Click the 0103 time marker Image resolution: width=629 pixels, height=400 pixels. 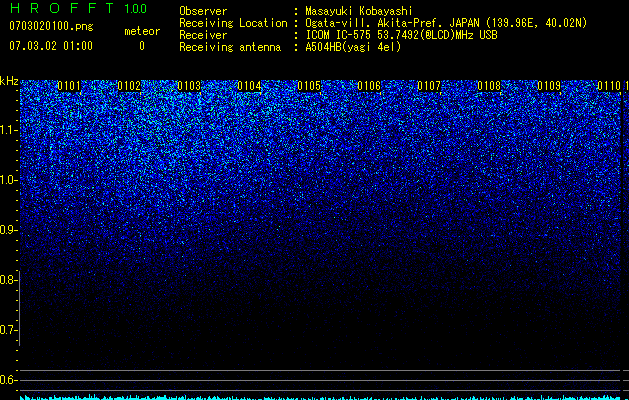tap(189, 86)
